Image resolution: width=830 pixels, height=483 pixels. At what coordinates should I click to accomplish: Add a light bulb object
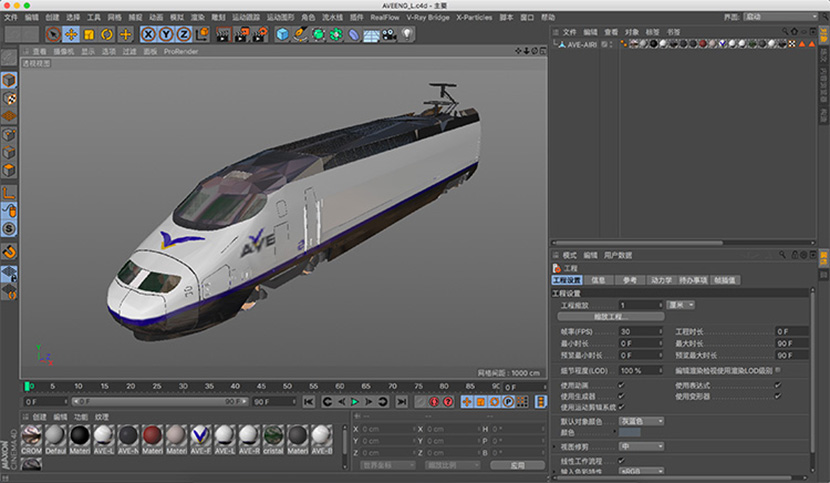[407, 34]
